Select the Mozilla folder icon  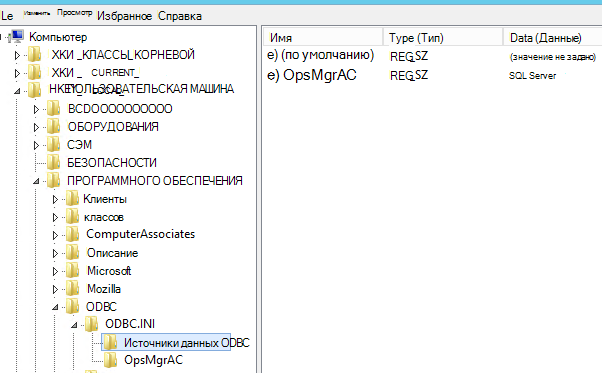pyautogui.click(x=72, y=289)
